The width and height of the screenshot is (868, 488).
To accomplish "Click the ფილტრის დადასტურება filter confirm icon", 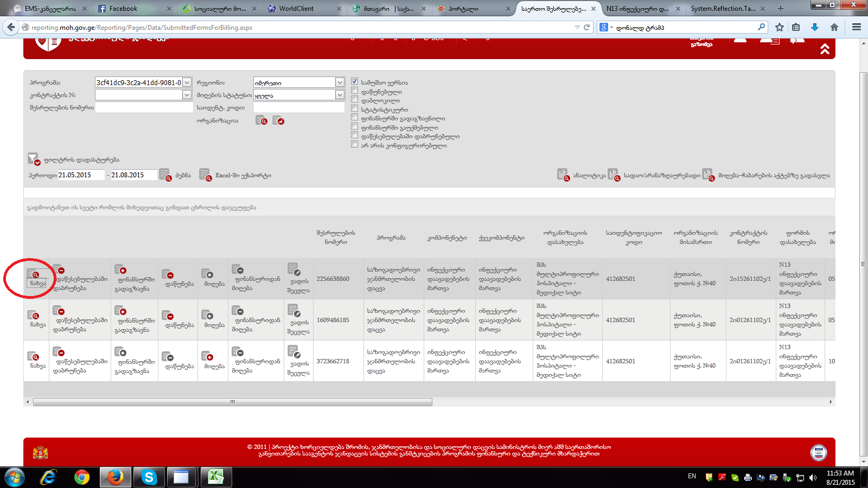I will (x=33, y=159).
